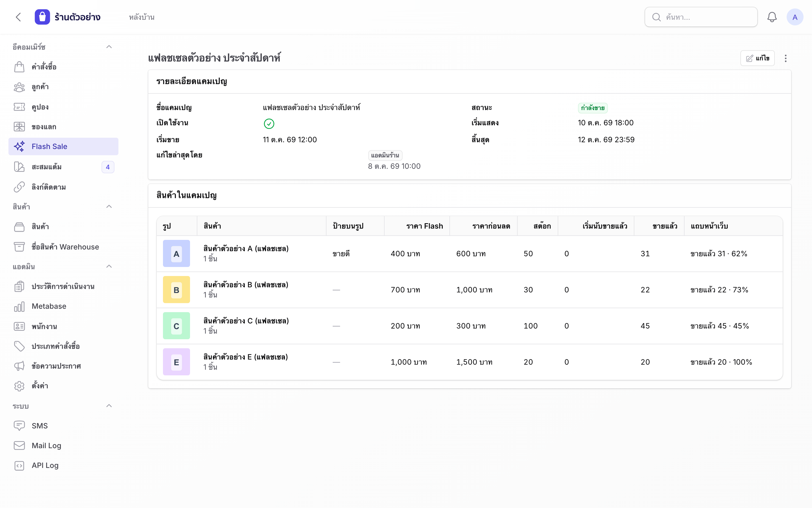Click the หลังบ้าน breadcrumb link
The height and width of the screenshot is (508, 812).
(x=142, y=17)
